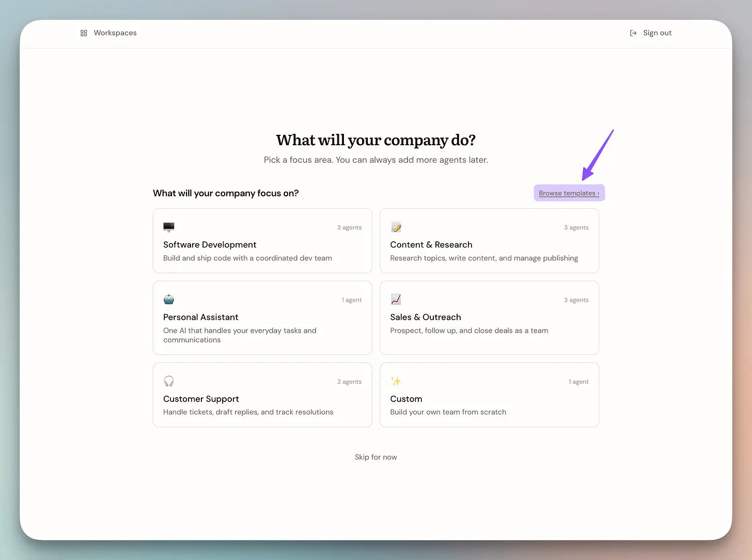
Task: Click the Customer Support headphones icon
Action: [169, 381]
